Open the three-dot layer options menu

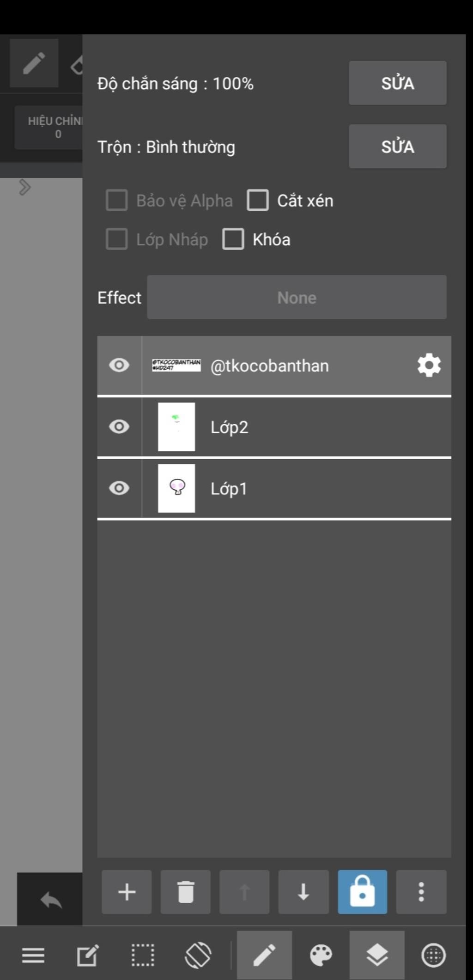(x=421, y=892)
